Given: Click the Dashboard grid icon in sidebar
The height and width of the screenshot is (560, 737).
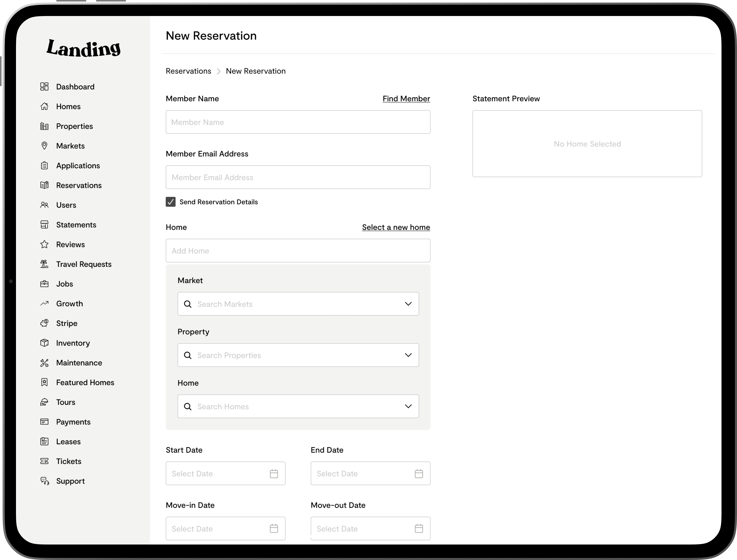Looking at the screenshot, I should [44, 87].
